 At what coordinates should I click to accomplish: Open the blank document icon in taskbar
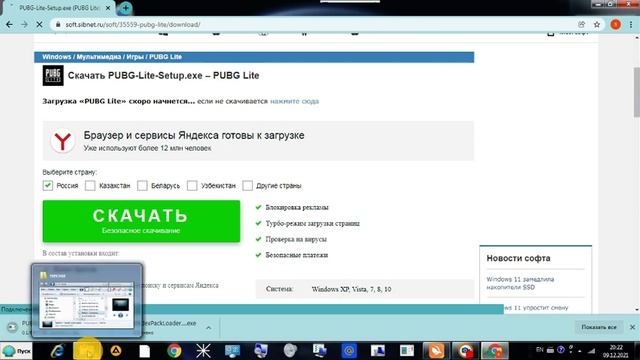pyautogui.click(x=144, y=351)
